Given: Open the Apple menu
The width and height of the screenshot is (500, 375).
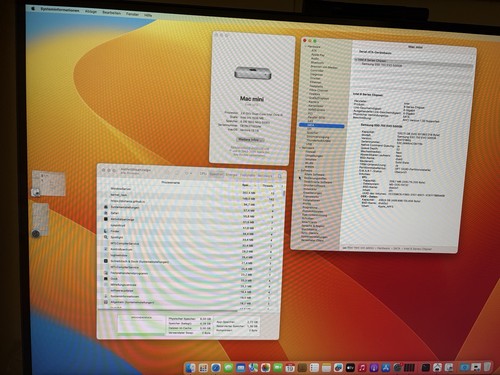Looking at the screenshot, I should coord(33,8).
